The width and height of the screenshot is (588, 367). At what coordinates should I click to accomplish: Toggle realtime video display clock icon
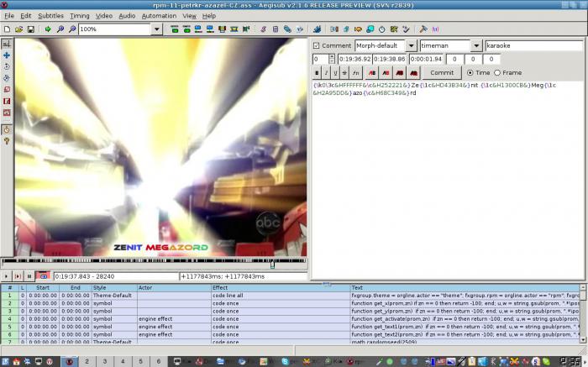(x=7, y=129)
